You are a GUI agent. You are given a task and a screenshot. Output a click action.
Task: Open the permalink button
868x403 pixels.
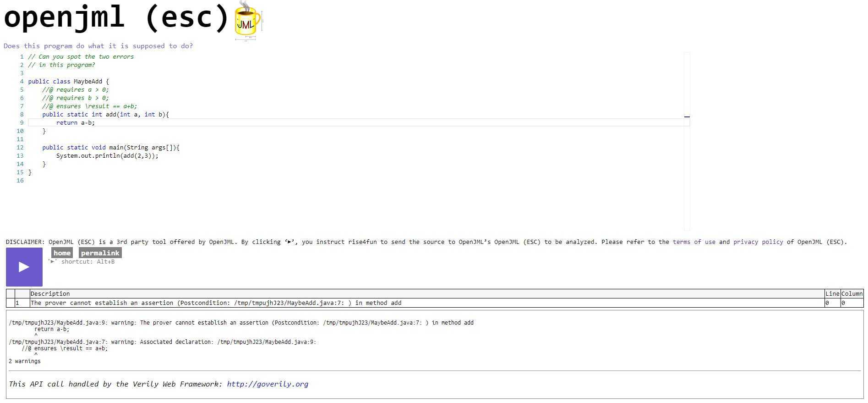click(100, 253)
